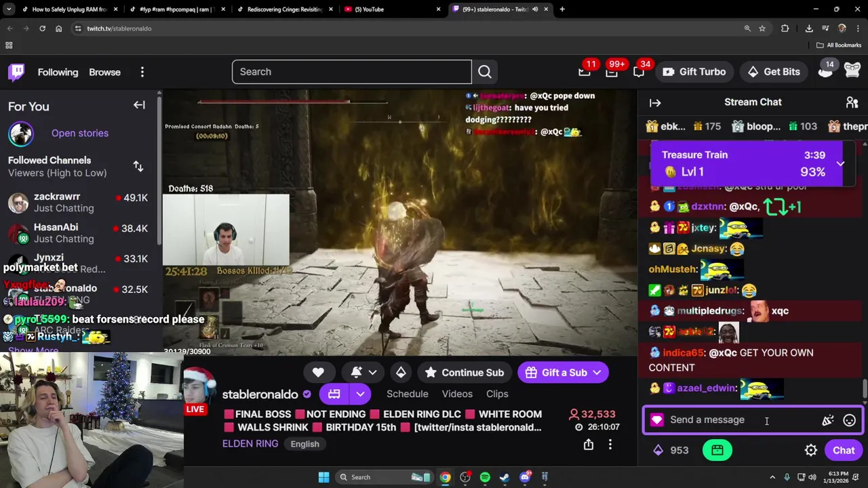Open Chrome tab search dropdown arrow

click(x=9, y=9)
